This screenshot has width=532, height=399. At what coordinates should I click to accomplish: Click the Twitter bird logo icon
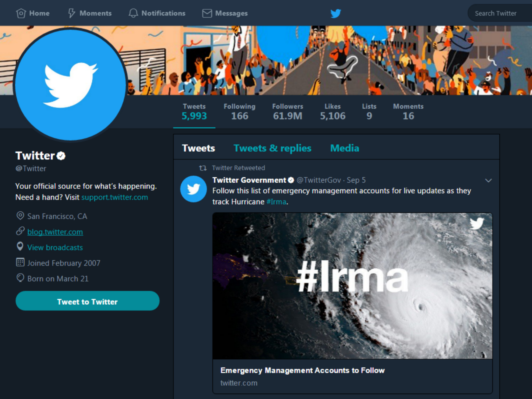pyautogui.click(x=335, y=12)
